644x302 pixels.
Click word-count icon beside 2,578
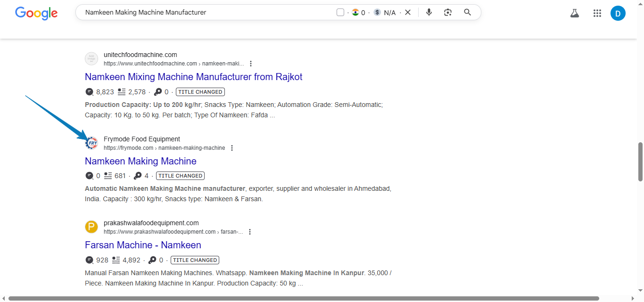(122, 92)
